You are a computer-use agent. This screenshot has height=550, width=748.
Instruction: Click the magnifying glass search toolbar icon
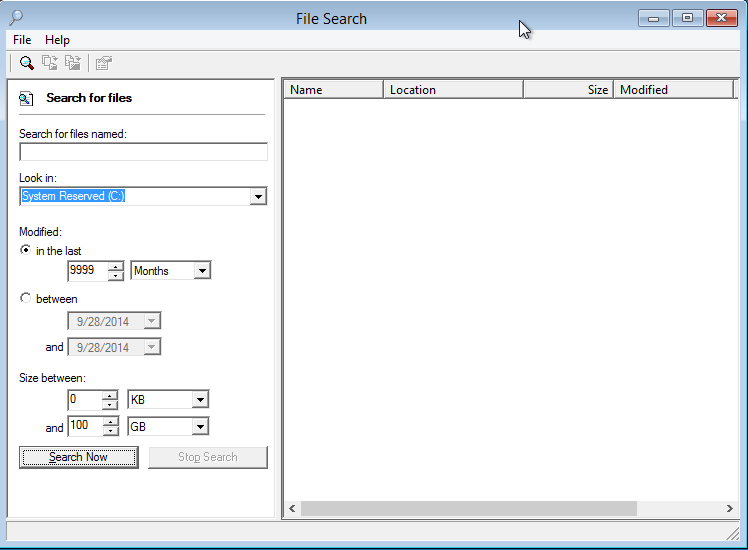point(27,63)
